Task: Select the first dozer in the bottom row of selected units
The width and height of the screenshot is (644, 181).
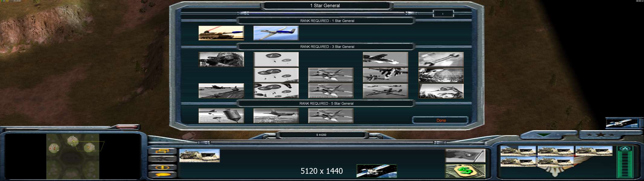Action: pos(518,161)
